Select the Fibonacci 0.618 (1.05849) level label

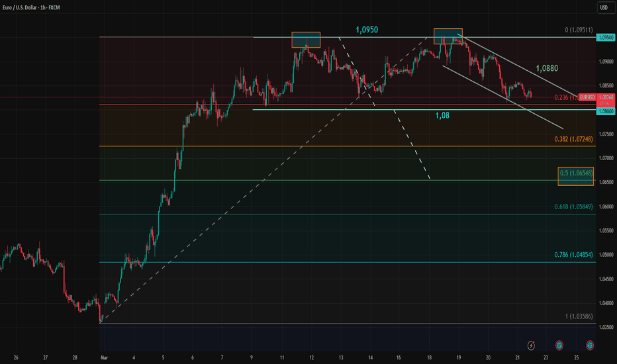tap(573, 206)
